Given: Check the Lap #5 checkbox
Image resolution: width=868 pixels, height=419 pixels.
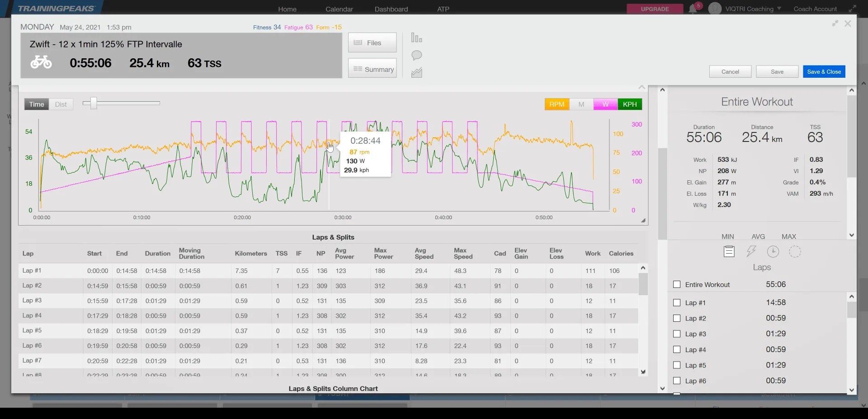Looking at the screenshot, I should [677, 365].
